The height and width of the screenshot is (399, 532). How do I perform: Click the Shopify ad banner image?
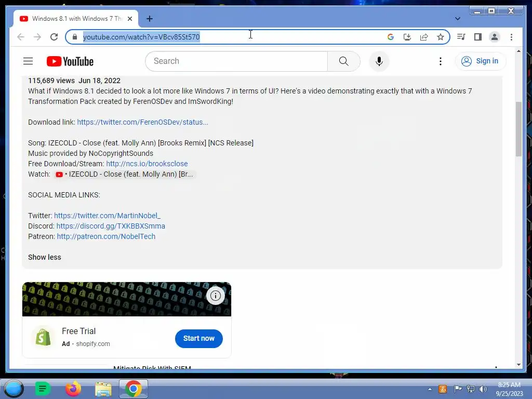pos(127,299)
